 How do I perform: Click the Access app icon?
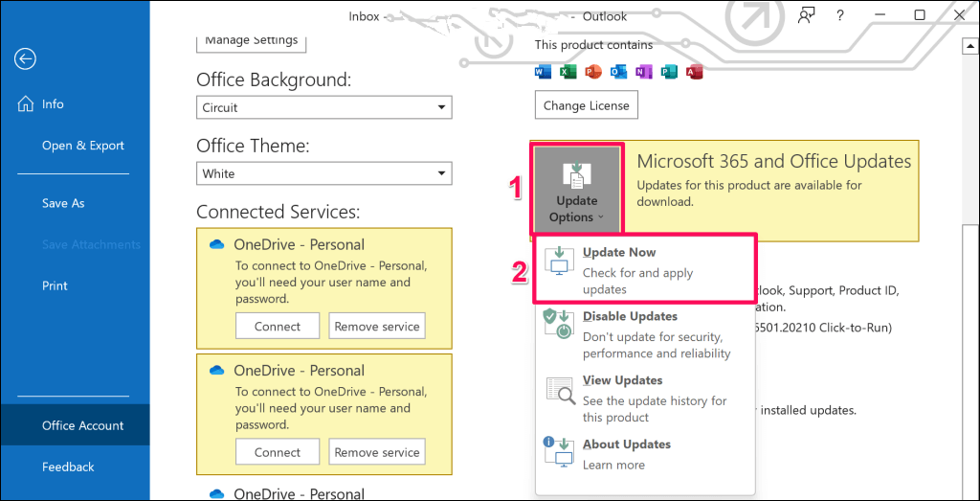pyautogui.click(x=696, y=72)
